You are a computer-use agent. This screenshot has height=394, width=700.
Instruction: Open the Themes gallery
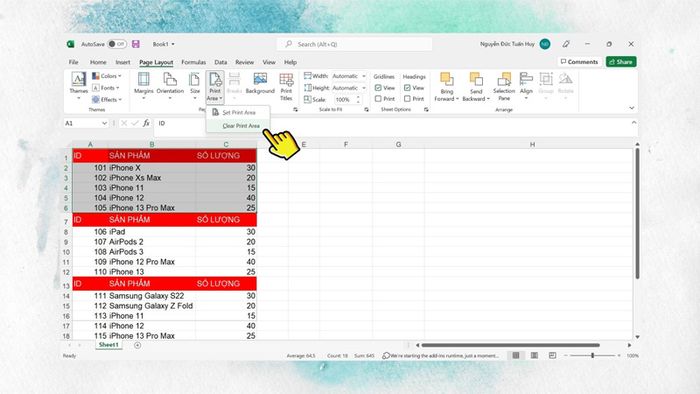[79, 86]
